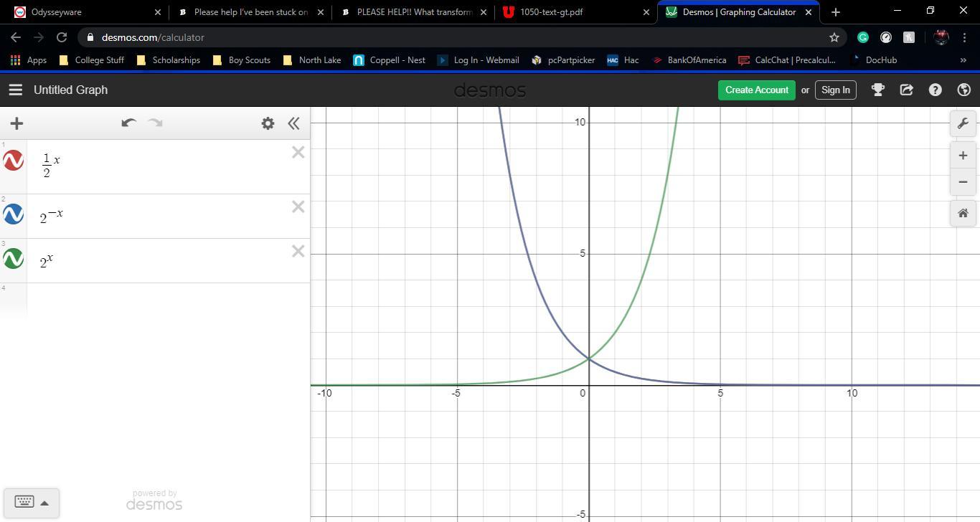Open the Chrome three-dot menu
This screenshot has width=980, height=522.
(964, 37)
